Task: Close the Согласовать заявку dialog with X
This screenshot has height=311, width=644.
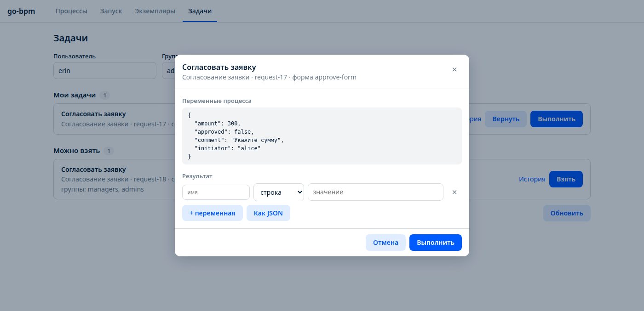Action: pos(454,69)
